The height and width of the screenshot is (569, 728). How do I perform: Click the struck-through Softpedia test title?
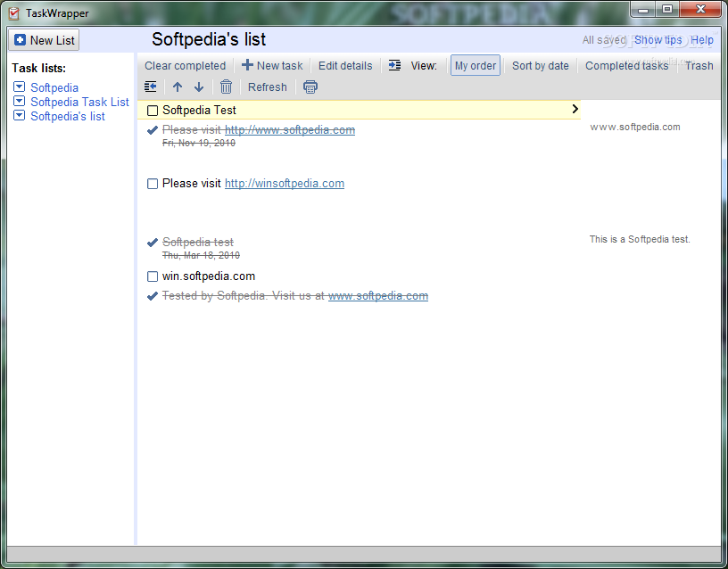(198, 242)
